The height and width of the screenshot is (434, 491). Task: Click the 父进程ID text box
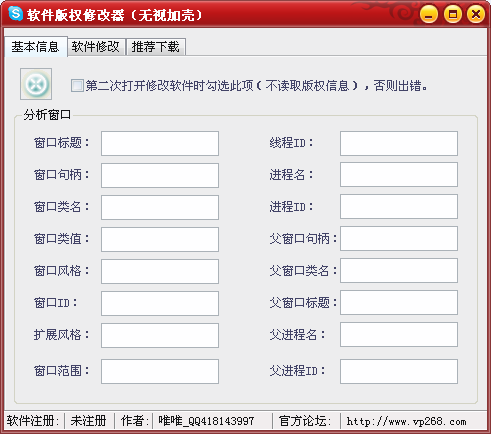pyautogui.click(x=399, y=371)
